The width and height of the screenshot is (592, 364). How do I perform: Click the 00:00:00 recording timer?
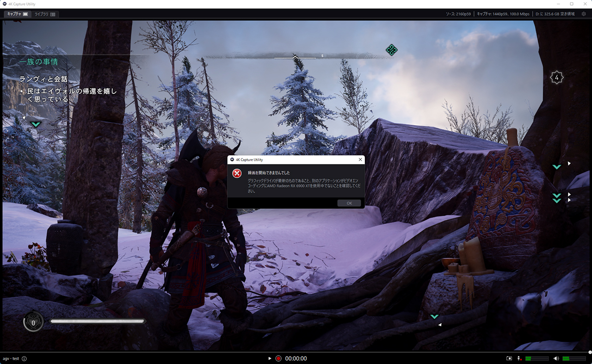pos(296,358)
